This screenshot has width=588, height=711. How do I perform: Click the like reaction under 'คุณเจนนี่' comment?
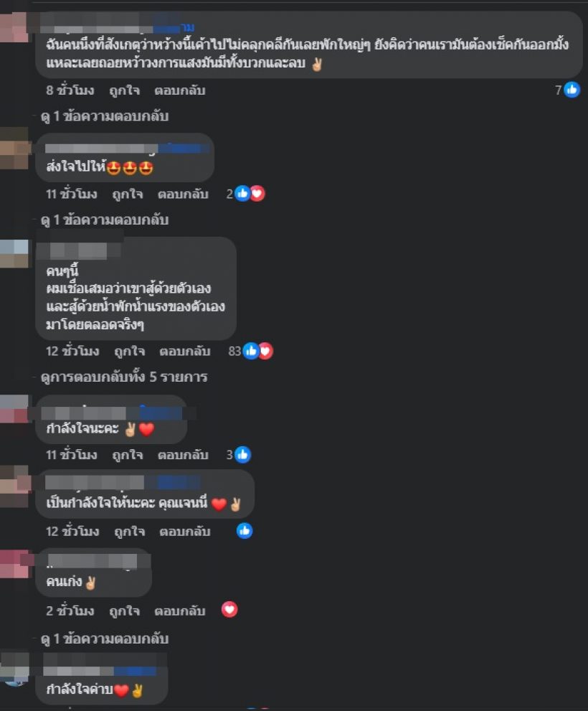pyautogui.click(x=245, y=531)
